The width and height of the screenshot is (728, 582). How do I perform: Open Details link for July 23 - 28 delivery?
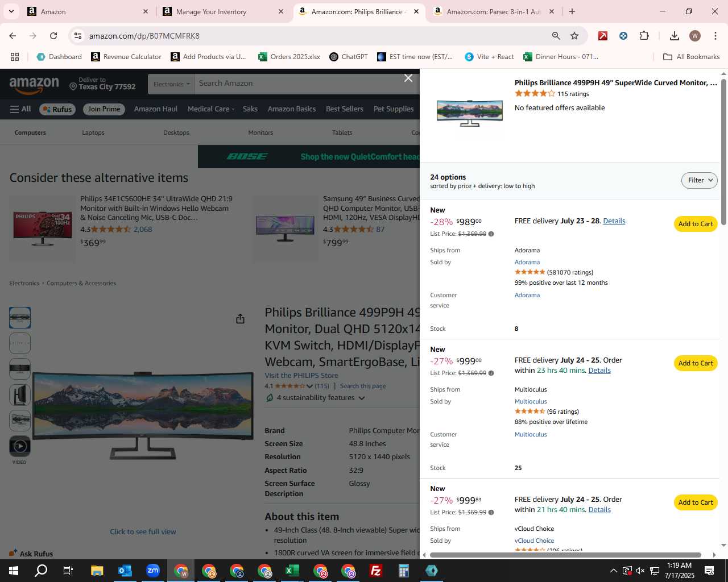[x=614, y=221]
